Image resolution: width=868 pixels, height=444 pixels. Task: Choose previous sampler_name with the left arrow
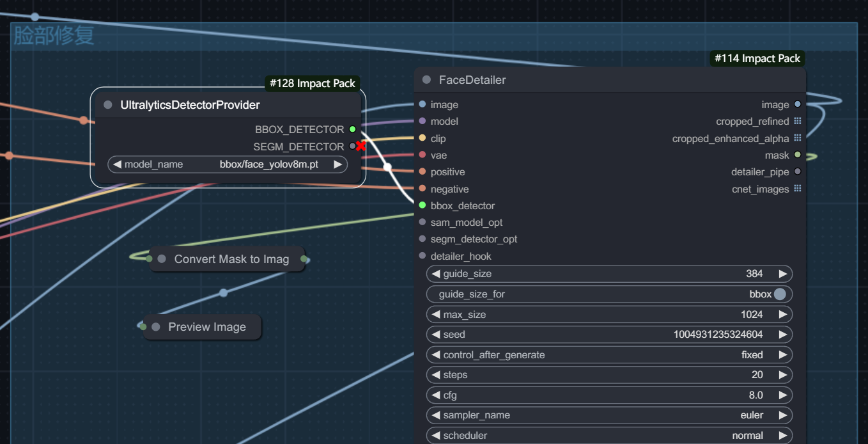click(x=436, y=415)
